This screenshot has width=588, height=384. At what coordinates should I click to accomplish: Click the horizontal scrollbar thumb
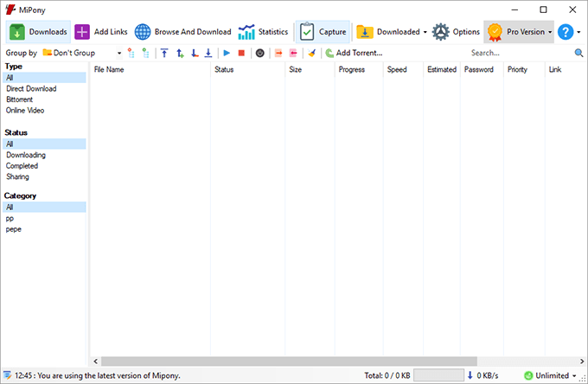tap(289, 362)
